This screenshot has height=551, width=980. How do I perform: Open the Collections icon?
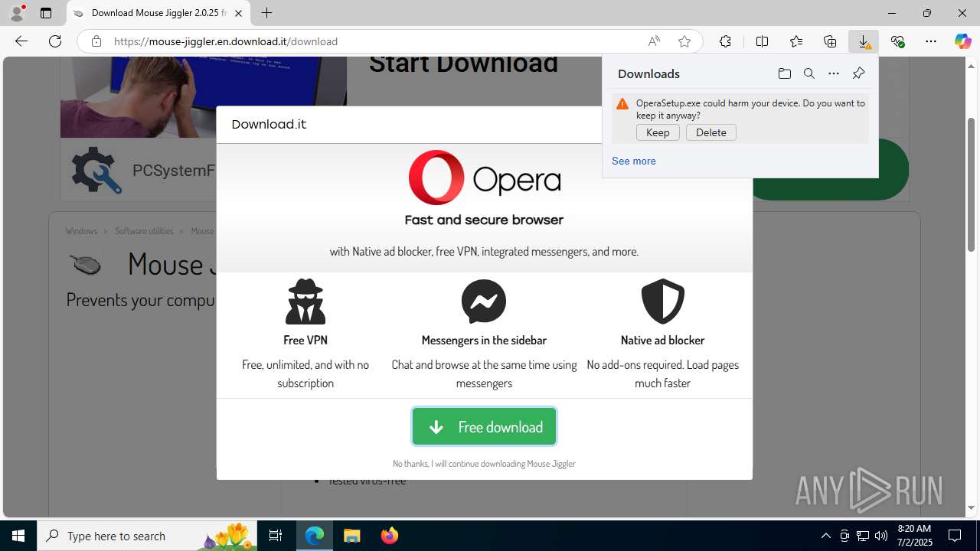(x=830, y=41)
